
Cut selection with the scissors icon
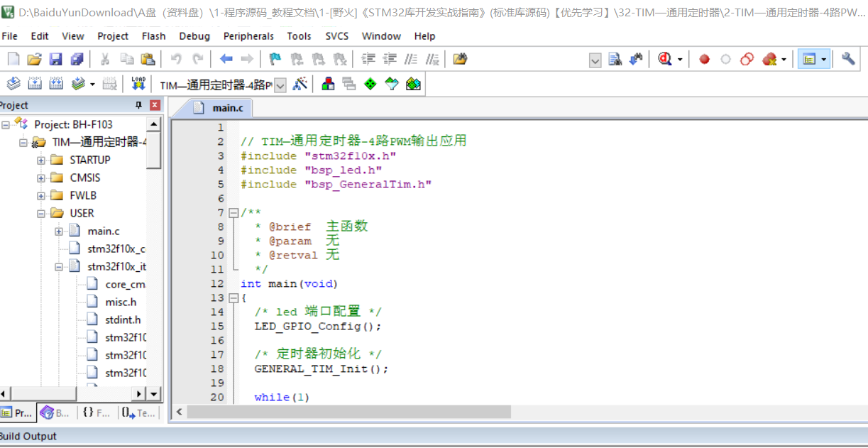(x=105, y=60)
